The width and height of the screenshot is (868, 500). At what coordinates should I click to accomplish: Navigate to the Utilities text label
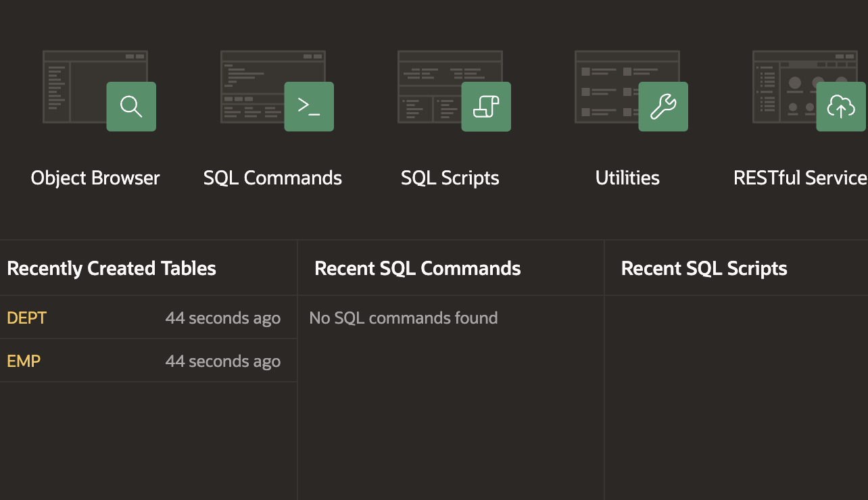point(627,178)
